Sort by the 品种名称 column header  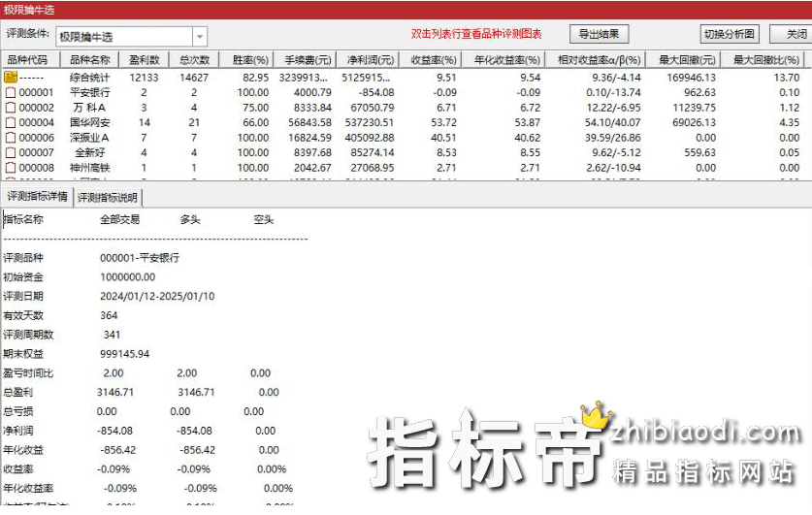click(x=89, y=60)
